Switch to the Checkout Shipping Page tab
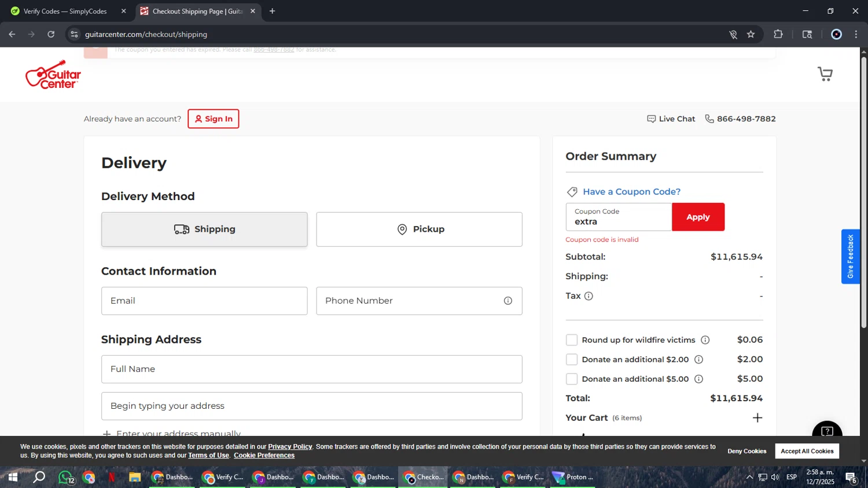This screenshot has height=488, width=868. point(198,11)
